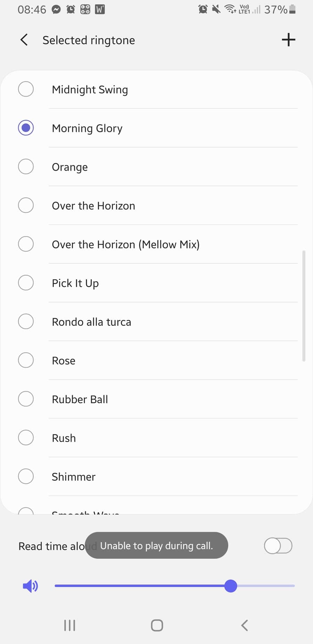Screen dimensions: 313x644
Task: Tap the back arrow beside Selected ringtone
Action: tap(24, 40)
